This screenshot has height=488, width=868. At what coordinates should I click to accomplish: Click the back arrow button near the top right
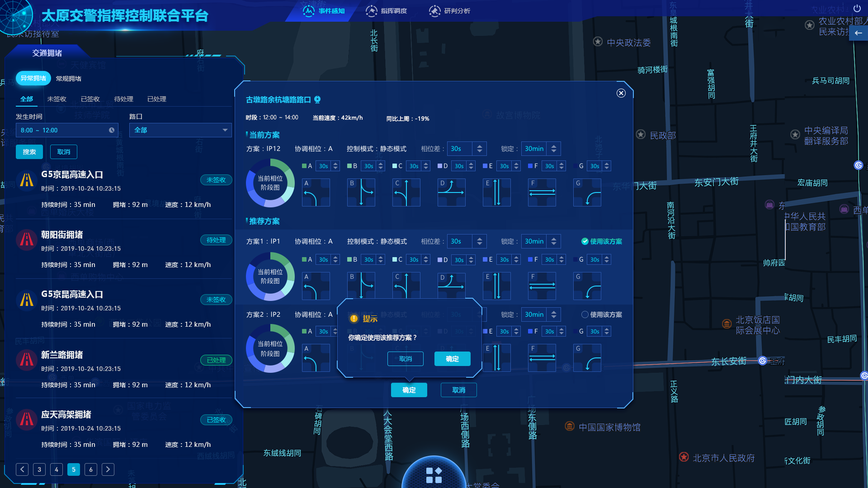(858, 33)
